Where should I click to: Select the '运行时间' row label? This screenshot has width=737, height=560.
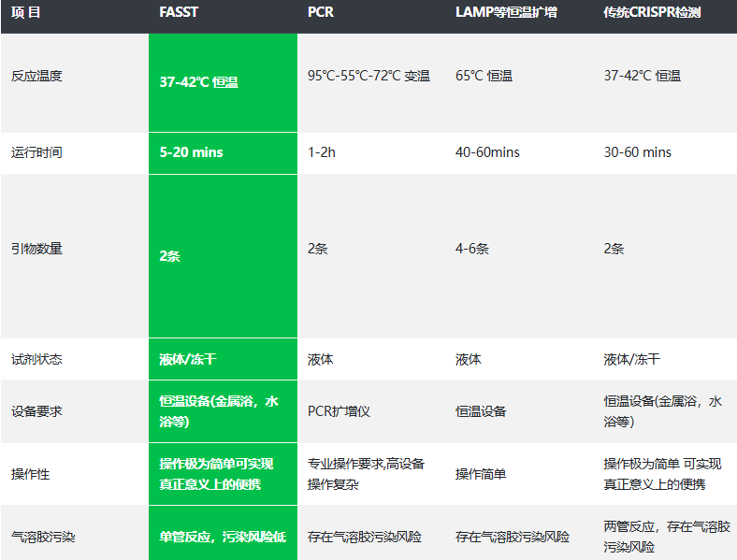point(36,152)
